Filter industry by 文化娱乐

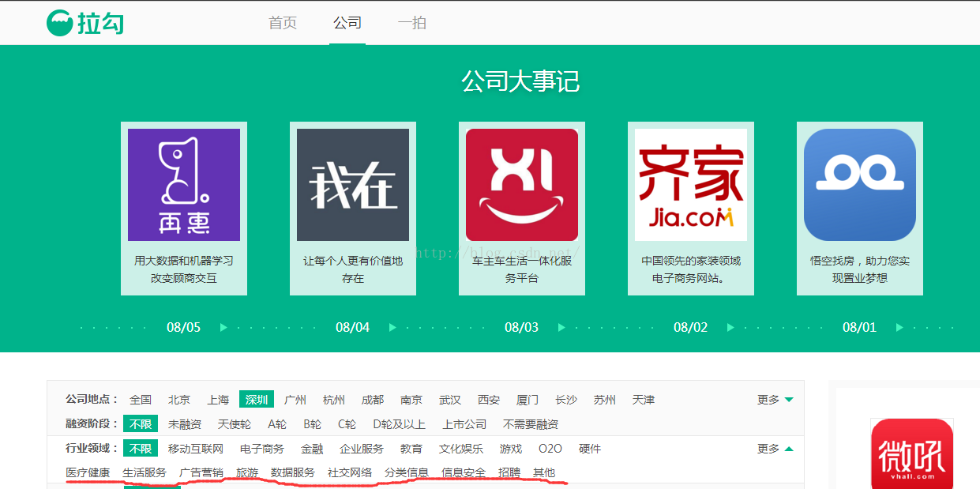pos(461,449)
